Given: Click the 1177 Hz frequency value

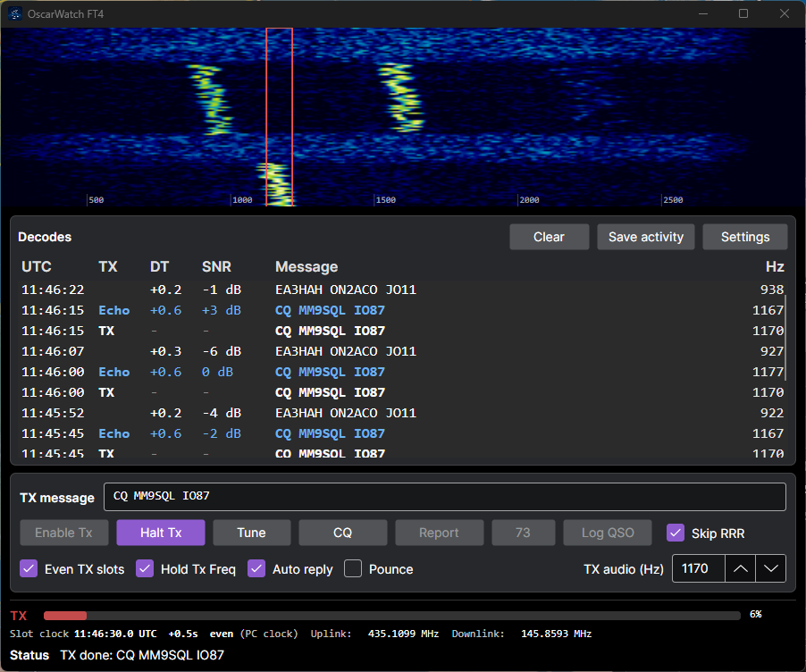Looking at the screenshot, I should coord(768,373).
